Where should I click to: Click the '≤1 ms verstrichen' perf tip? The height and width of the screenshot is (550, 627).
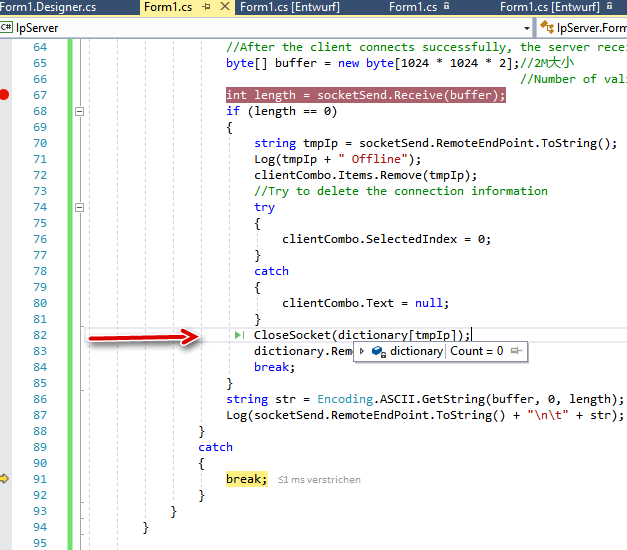click(319, 480)
